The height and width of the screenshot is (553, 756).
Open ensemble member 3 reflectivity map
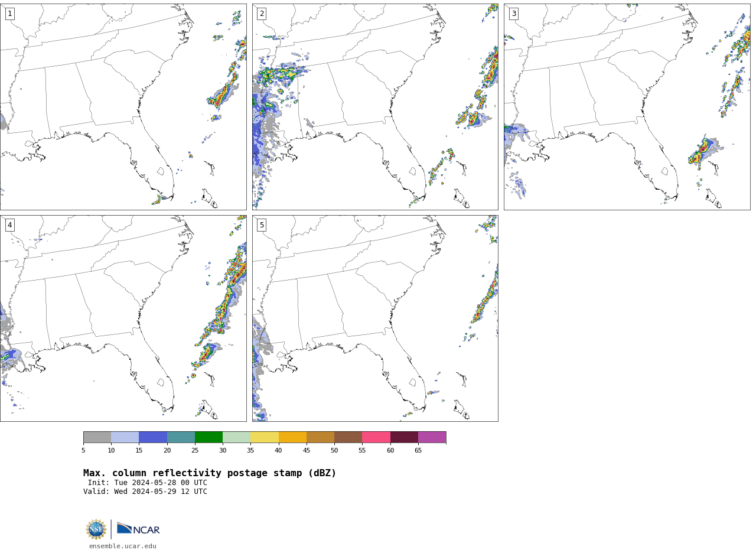click(627, 107)
